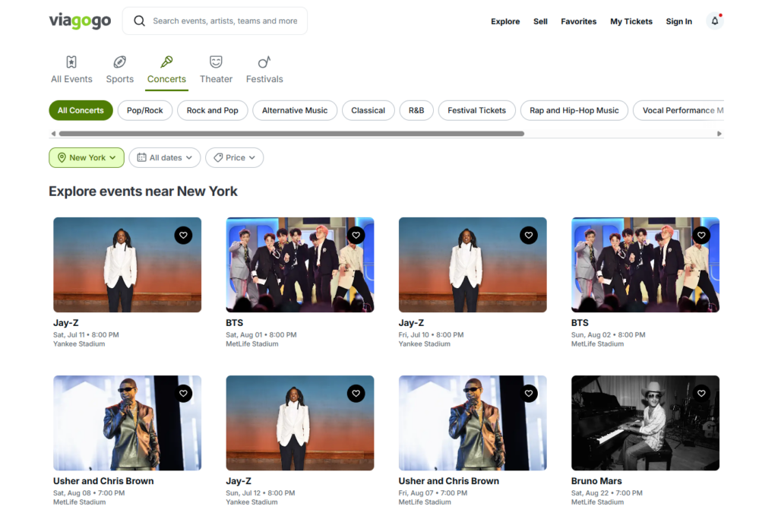The image size is (778, 532).
Task: Open the Sell link
Action: click(x=540, y=21)
